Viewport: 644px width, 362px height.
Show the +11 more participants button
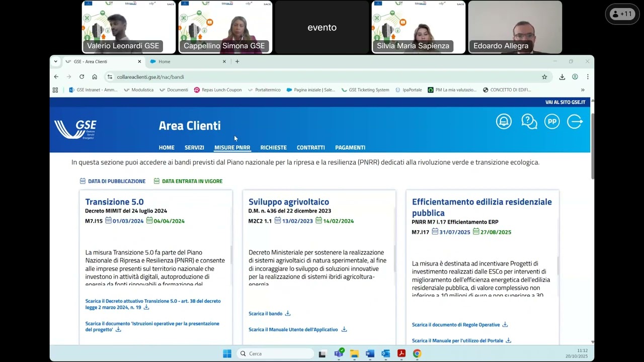click(x=622, y=14)
